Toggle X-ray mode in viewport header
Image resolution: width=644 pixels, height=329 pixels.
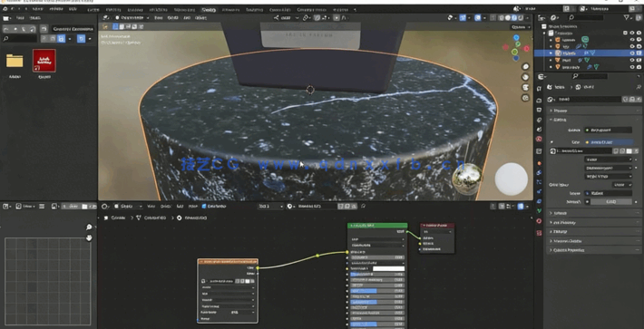click(493, 18)
